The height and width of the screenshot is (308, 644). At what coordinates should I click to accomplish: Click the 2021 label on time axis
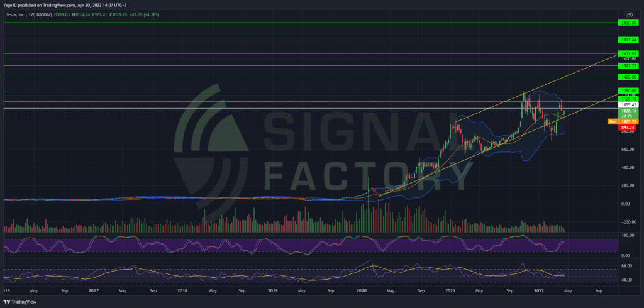450,291
